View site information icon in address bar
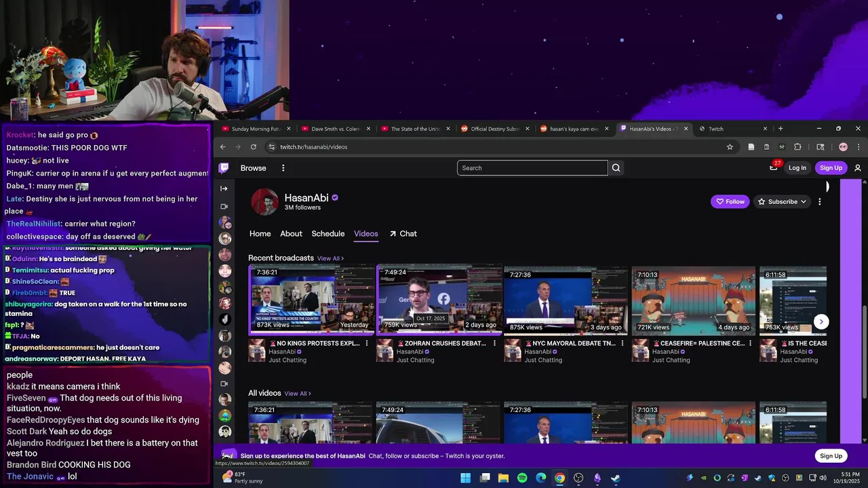The height and width of the screenshot is (488, 868). [x=272, y=147]
